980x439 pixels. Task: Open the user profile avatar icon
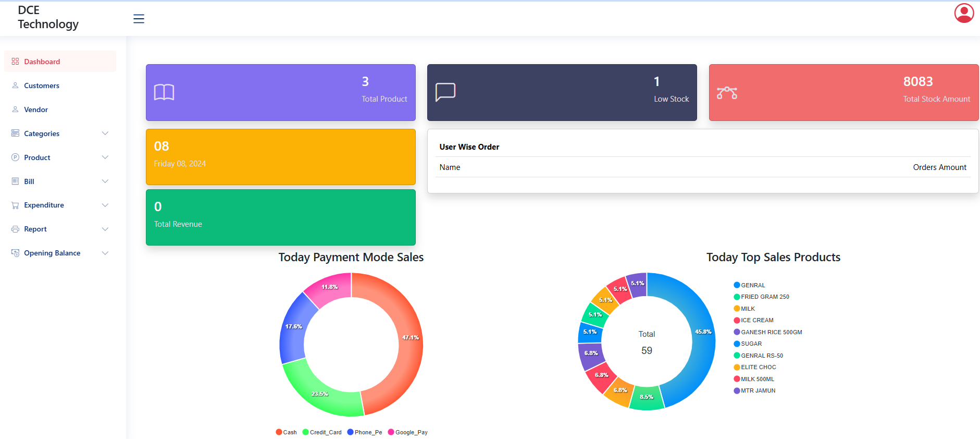[963, 14]
